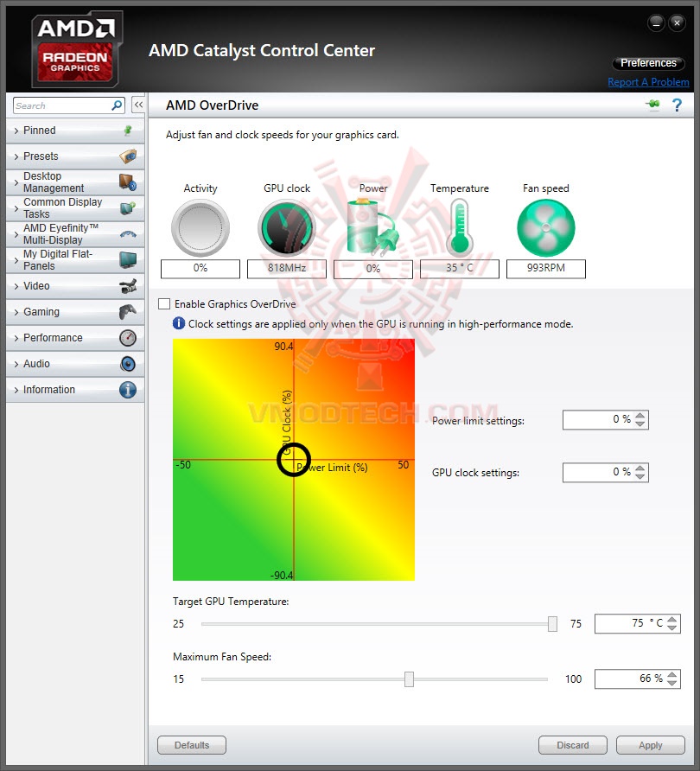Click the AMD Radeon Graphics logo
This screenshot has height=771, width=700.
click(75, 49)
